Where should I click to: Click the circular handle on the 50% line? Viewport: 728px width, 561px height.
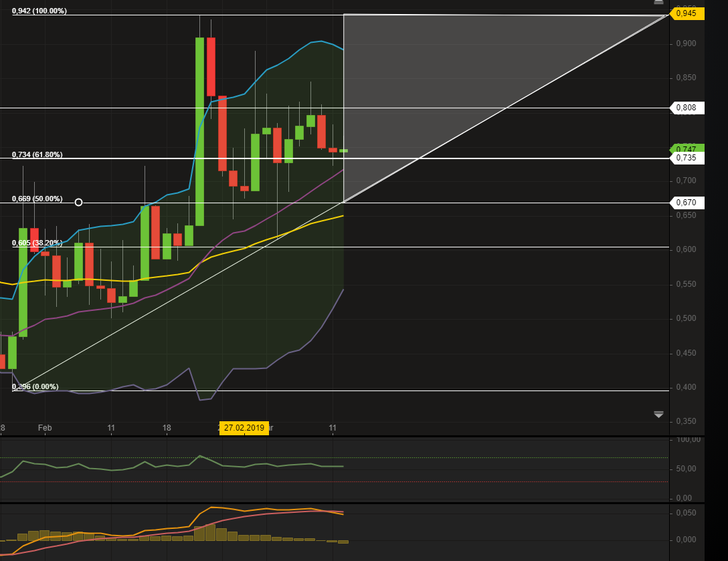78,203
